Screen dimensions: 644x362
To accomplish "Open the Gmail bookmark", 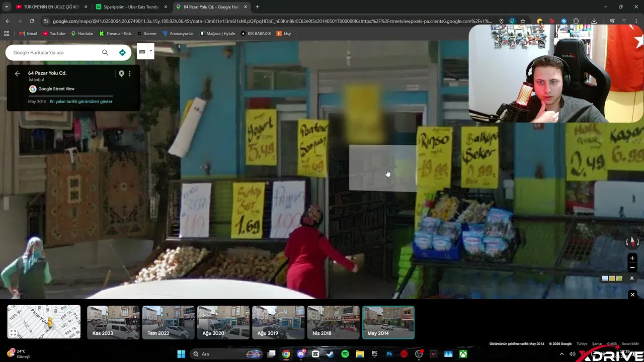I will 28,34.
